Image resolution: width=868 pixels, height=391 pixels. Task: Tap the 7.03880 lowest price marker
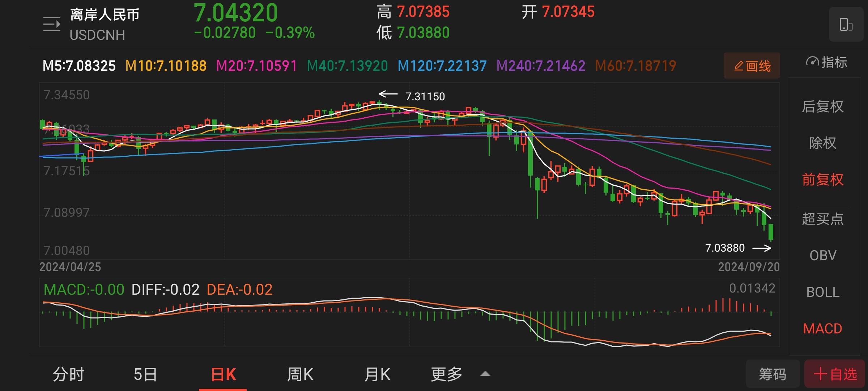725,248
